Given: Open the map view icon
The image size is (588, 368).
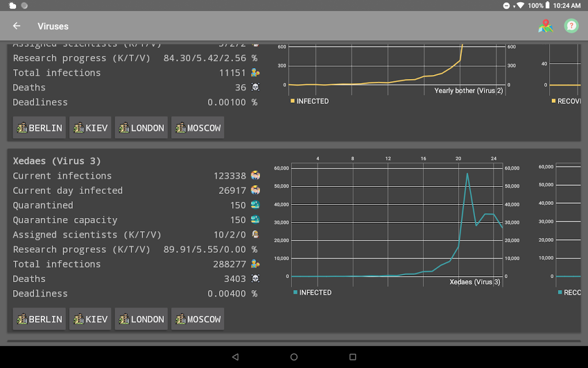Looking at the screenshot, I should [545, 26].
